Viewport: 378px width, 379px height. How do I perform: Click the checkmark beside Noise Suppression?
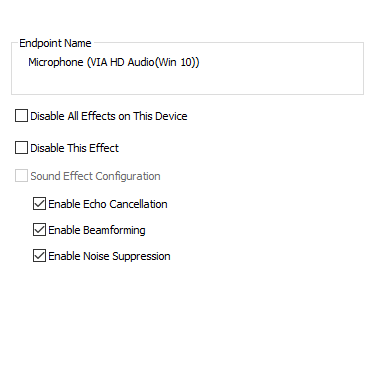click(x=39, y=256)
